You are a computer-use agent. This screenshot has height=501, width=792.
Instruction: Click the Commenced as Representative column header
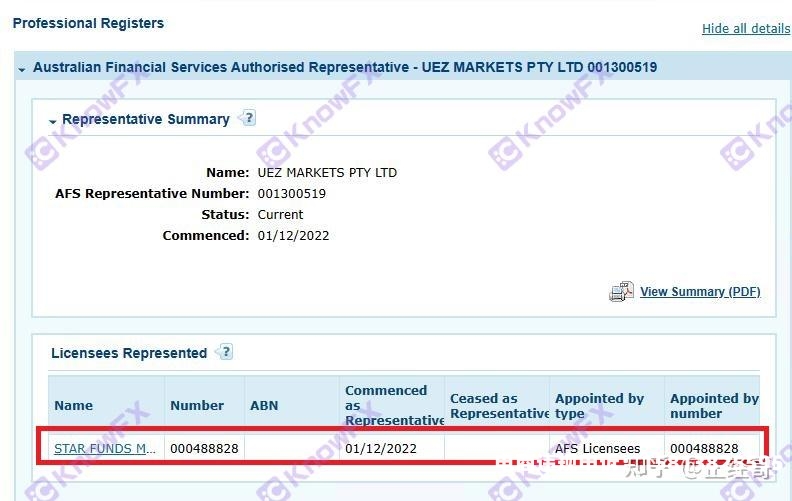393,405
